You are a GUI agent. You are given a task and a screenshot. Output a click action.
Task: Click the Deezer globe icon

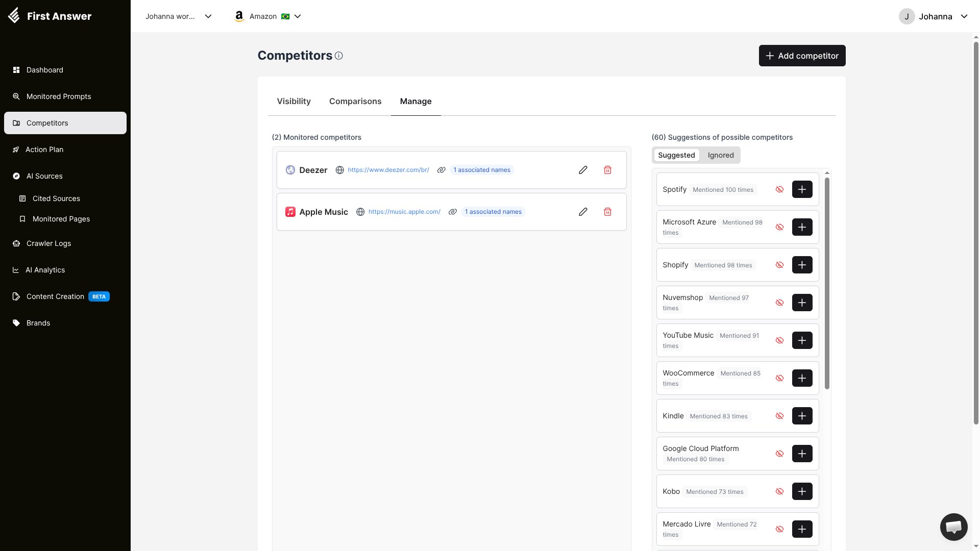339,170
